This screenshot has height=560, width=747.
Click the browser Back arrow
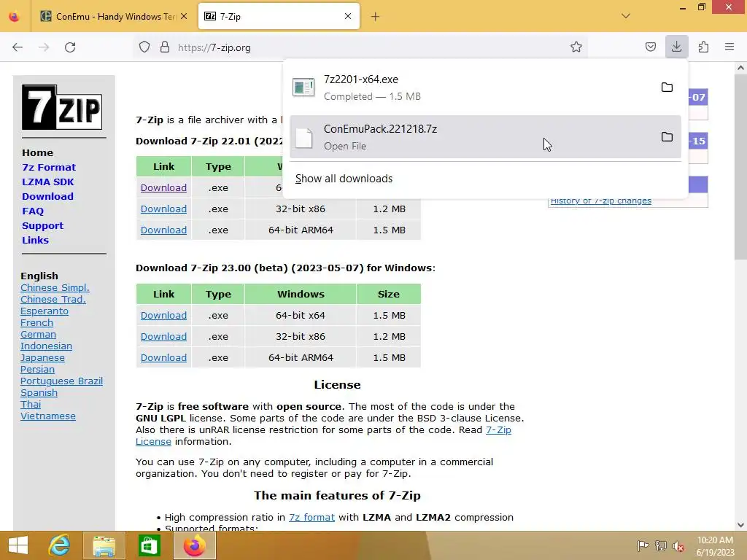(x=18, y=47)
